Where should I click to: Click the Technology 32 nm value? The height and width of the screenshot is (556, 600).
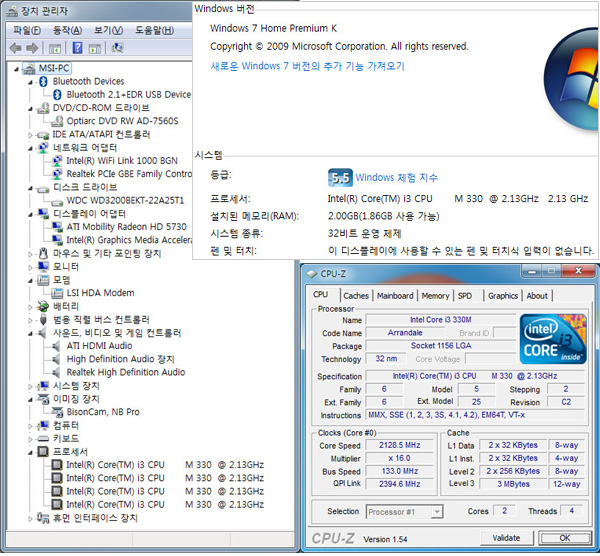[x=386, y=359]
